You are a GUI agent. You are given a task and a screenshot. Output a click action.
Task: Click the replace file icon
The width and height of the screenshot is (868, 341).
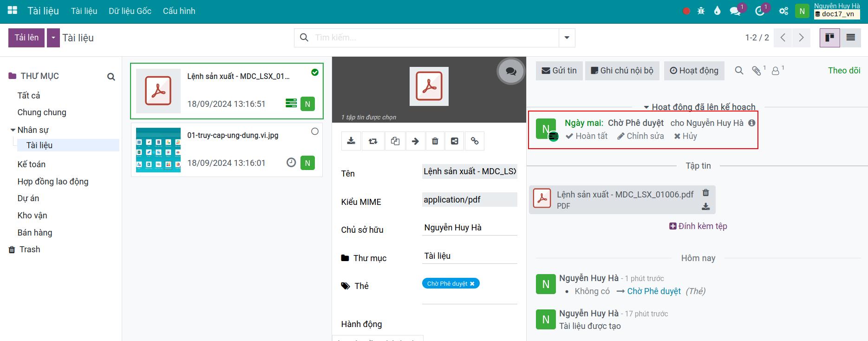[x=373, y=141]
